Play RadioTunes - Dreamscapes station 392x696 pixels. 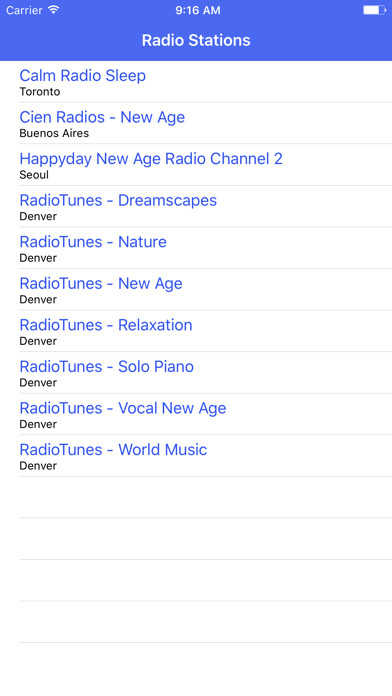[x=196, y=206]
